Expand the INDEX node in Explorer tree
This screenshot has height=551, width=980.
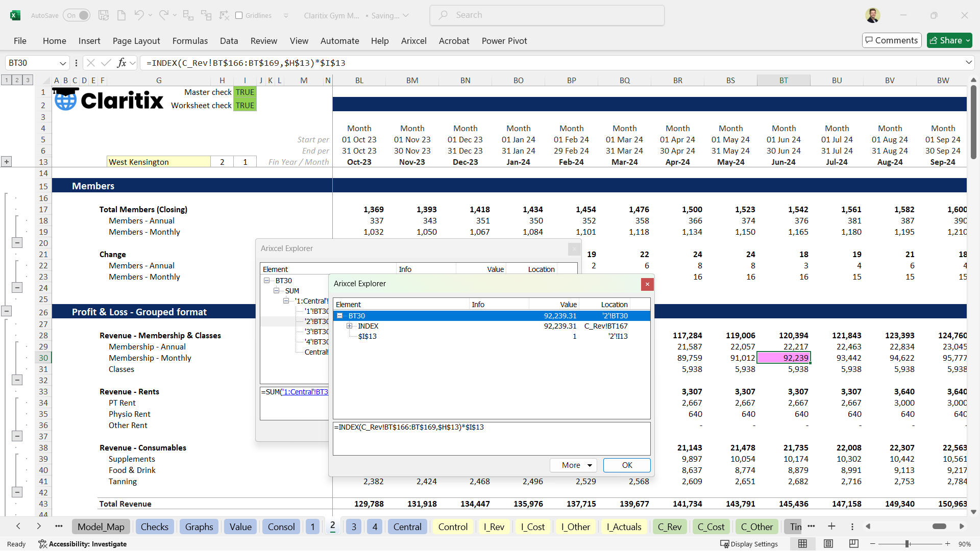[350, 326]
